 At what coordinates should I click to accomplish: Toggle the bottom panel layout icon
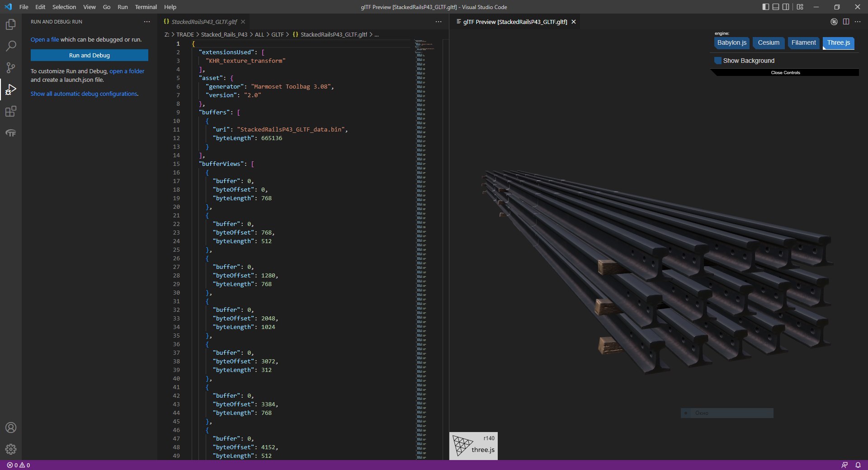point(776,7)
